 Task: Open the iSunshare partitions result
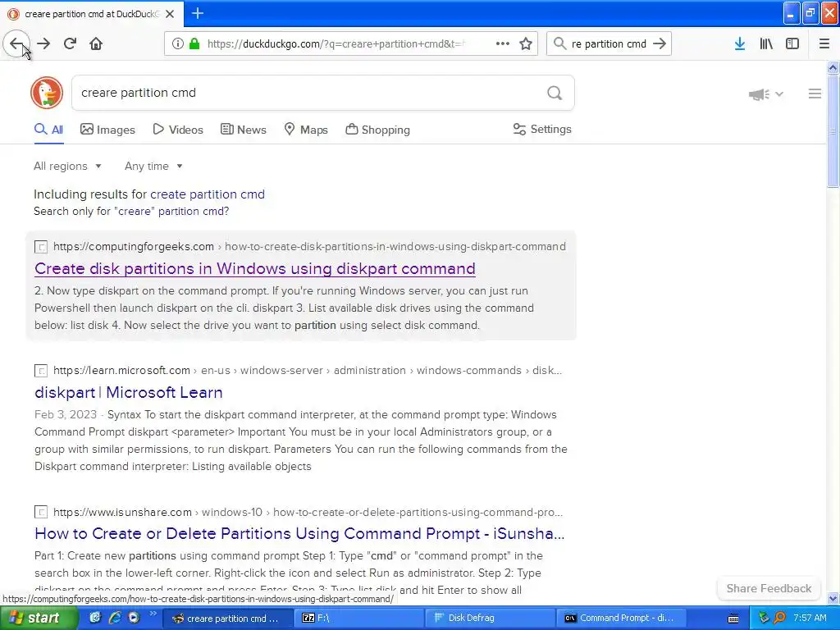299,533
